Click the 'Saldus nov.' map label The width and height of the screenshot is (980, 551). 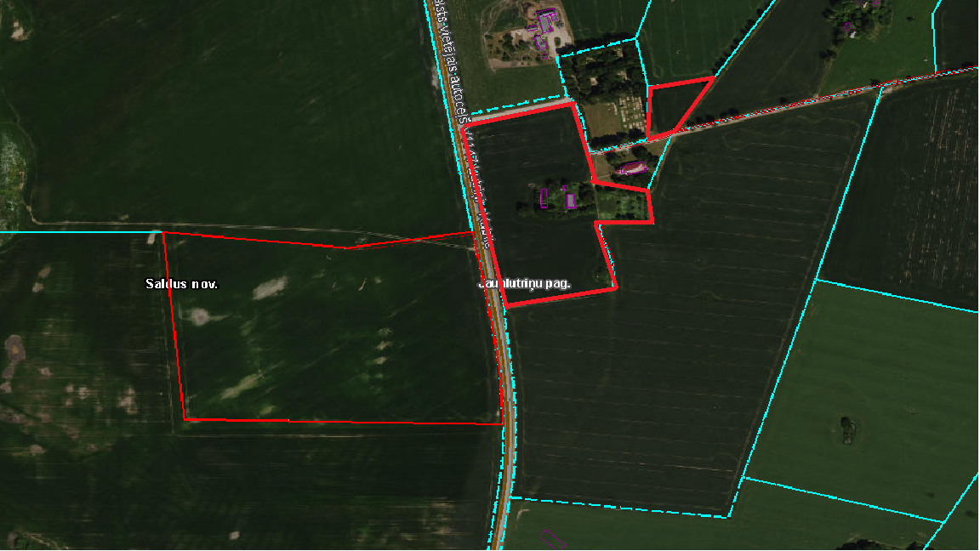coord(181,284)
